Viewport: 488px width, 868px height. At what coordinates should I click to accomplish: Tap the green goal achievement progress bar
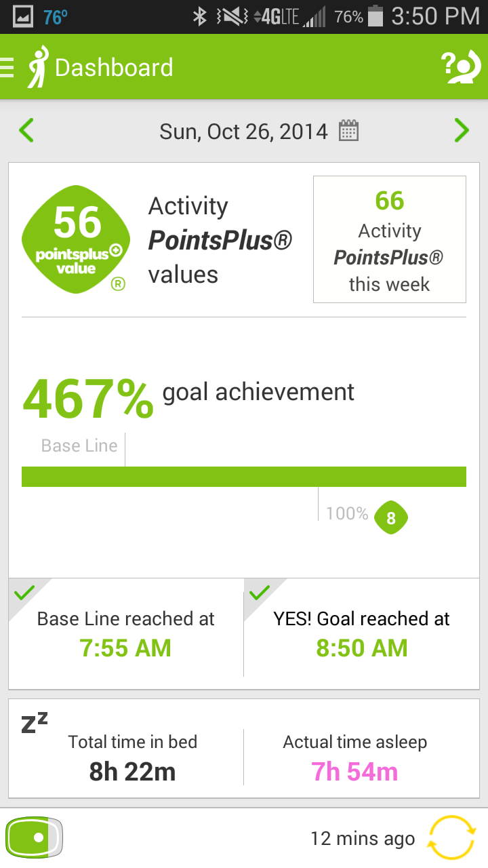click(244, 477)
